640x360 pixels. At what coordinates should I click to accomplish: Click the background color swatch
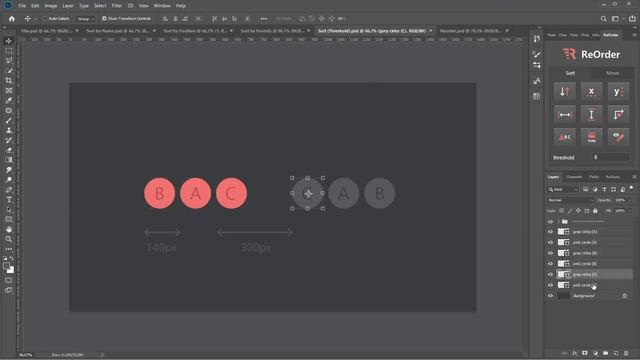pyautogui.click(x=11, y=270)
